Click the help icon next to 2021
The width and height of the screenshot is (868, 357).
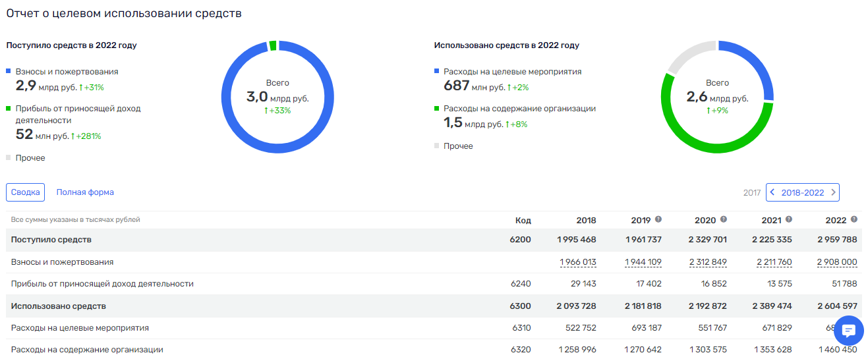coord(788,219)
